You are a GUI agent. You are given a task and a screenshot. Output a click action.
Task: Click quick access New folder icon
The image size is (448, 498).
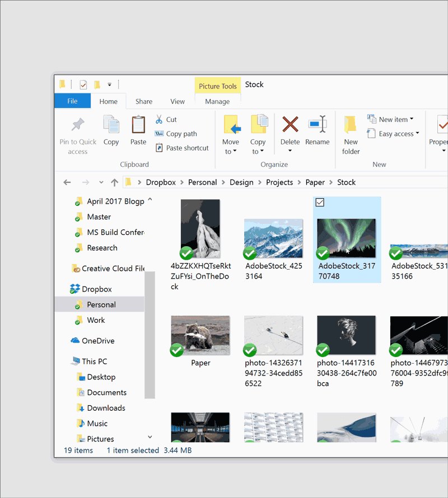click(97, 84)
